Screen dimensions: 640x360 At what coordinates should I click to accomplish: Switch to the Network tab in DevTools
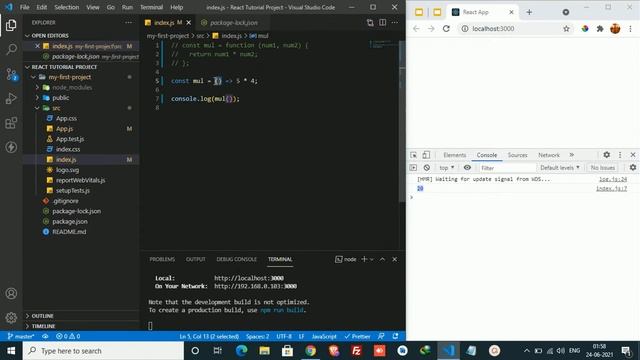pyautogui.click(x=549, y=155)
